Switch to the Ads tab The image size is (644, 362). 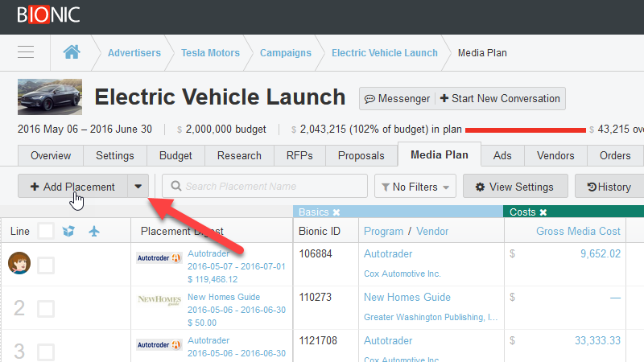click(502, 155)
